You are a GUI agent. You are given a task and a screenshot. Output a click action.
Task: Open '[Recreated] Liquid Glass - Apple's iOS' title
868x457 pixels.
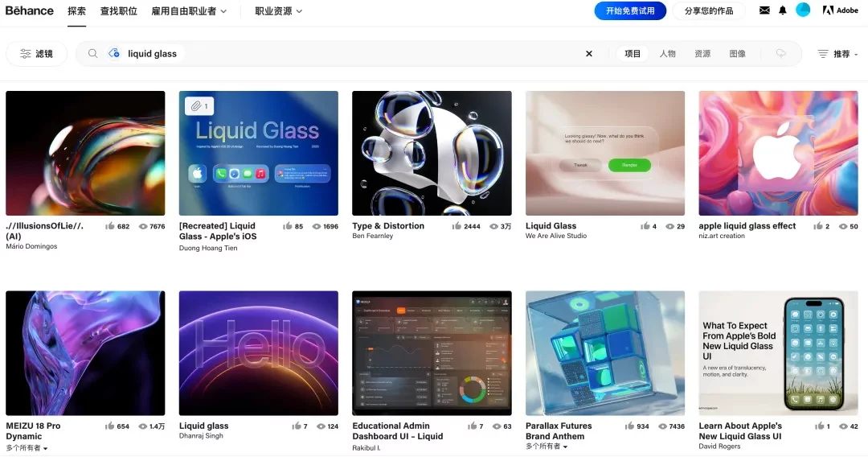tap(218, 231)
